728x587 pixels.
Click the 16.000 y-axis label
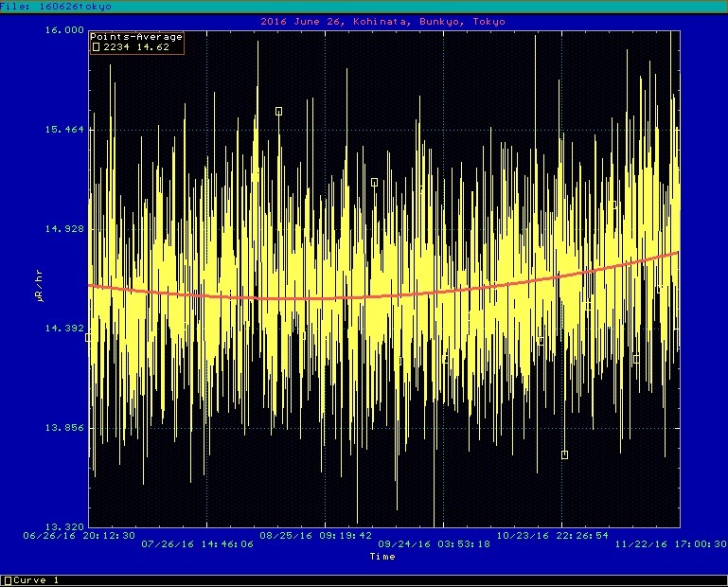[x=64, y=29]
